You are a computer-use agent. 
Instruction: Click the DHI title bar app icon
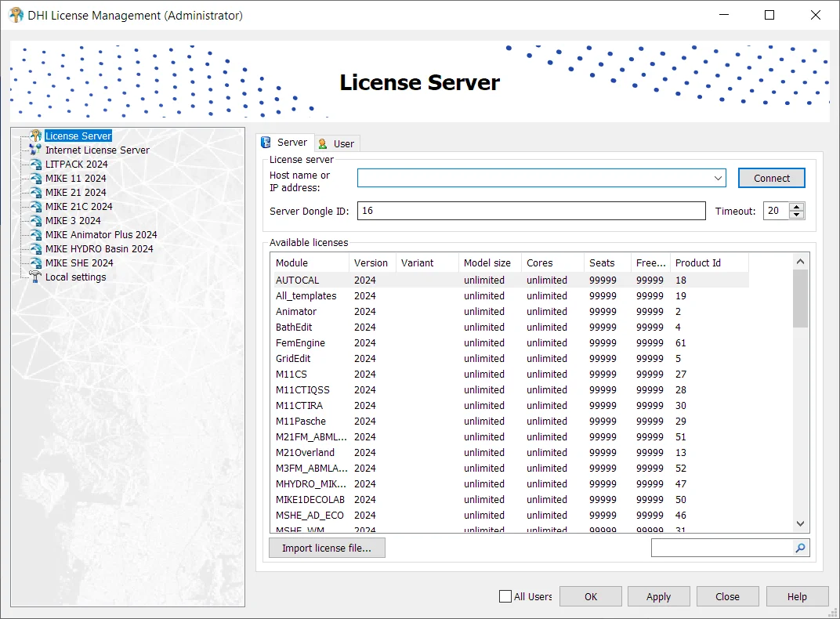tap(16, 15)
